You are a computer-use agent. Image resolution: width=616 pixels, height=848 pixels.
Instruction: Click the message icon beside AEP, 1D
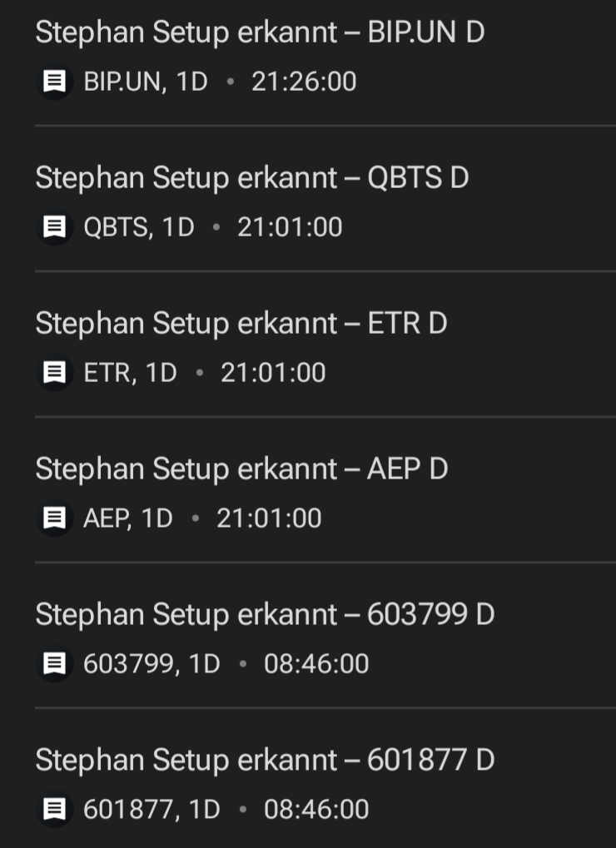click(55, 518)
